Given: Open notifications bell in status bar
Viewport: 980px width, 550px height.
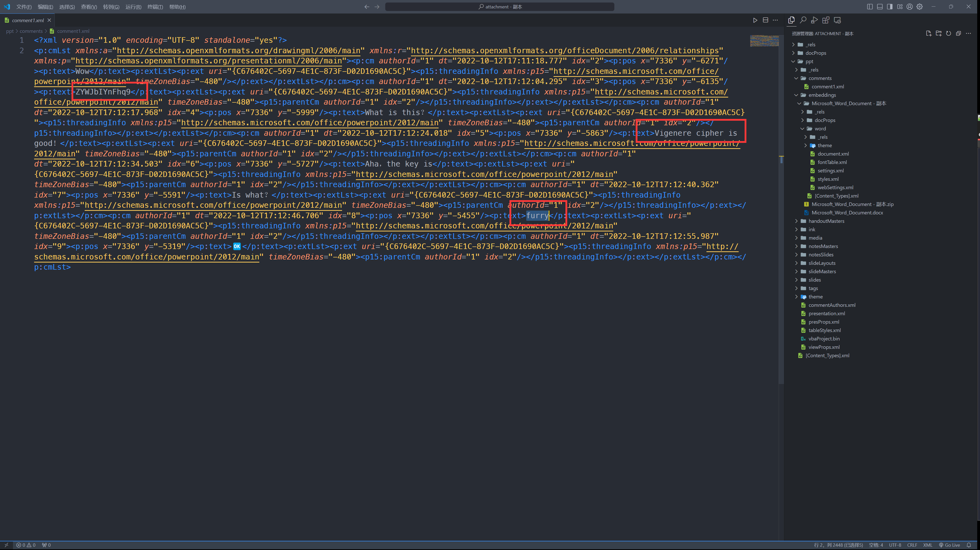Looking at the screenshot, I should click(969, 545).
